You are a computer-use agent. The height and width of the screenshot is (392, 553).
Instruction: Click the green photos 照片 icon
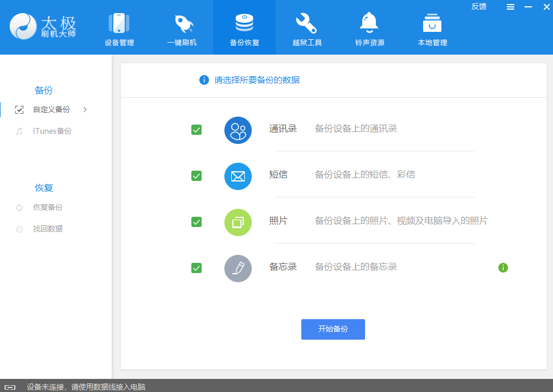(237, 222)
